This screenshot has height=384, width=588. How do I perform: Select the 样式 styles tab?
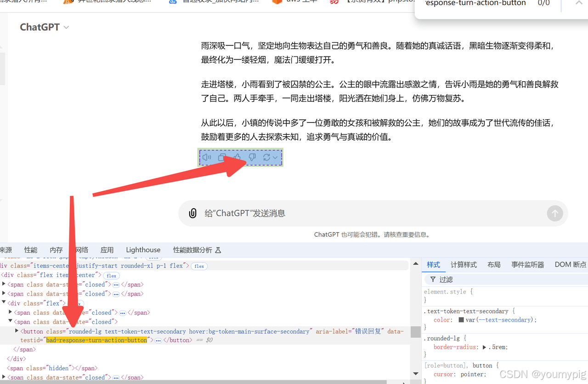433,265
